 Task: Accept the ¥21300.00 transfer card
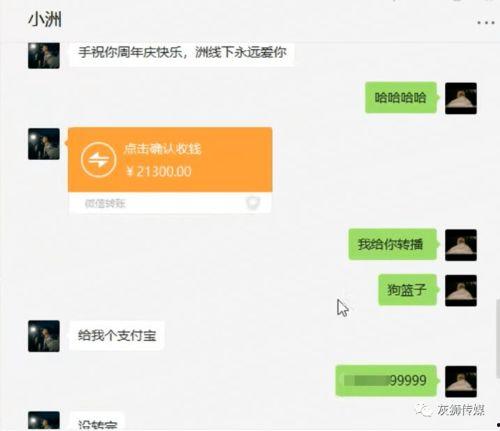(170, 160)
